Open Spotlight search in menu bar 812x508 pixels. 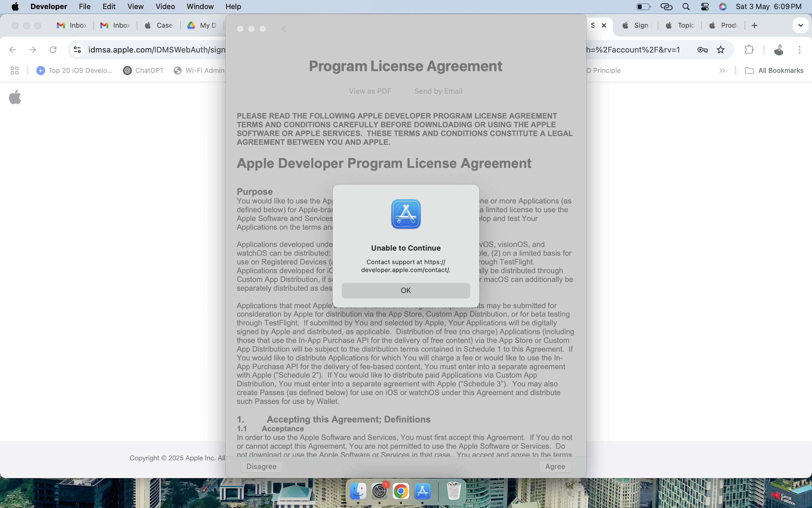tap(686, 6)
